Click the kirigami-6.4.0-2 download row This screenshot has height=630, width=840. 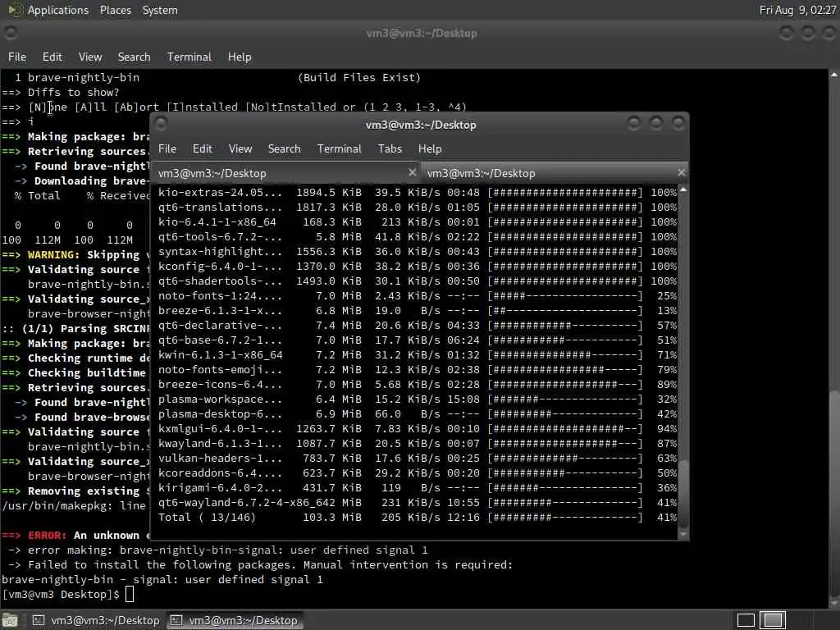[x=418, y=487]
